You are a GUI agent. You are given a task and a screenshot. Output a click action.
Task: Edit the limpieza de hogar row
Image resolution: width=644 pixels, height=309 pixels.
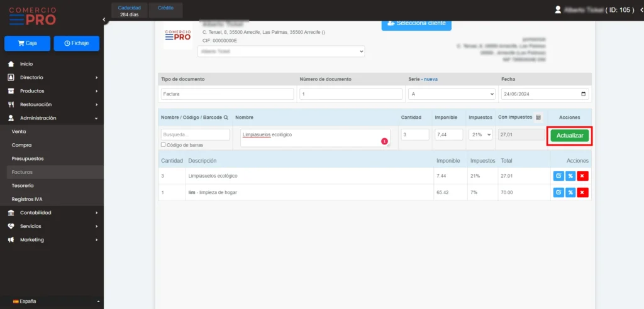[558, 192]
